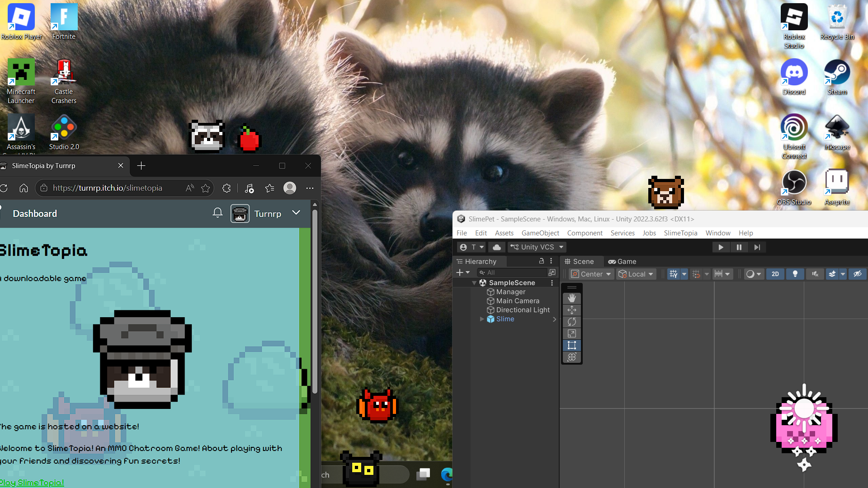Open the Center pivot dropdown
The height and width of the screenshot is (488, 868).
click(x=591, y=274)
